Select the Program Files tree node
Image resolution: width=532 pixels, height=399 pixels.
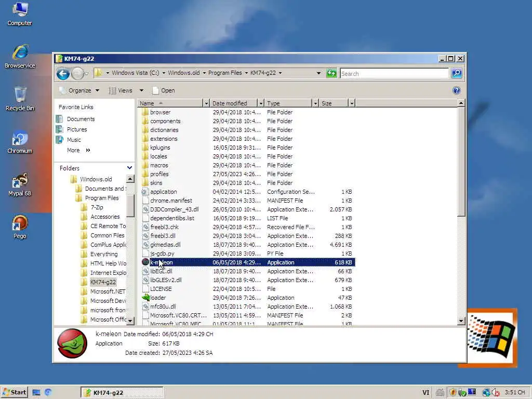pos(102,198)
